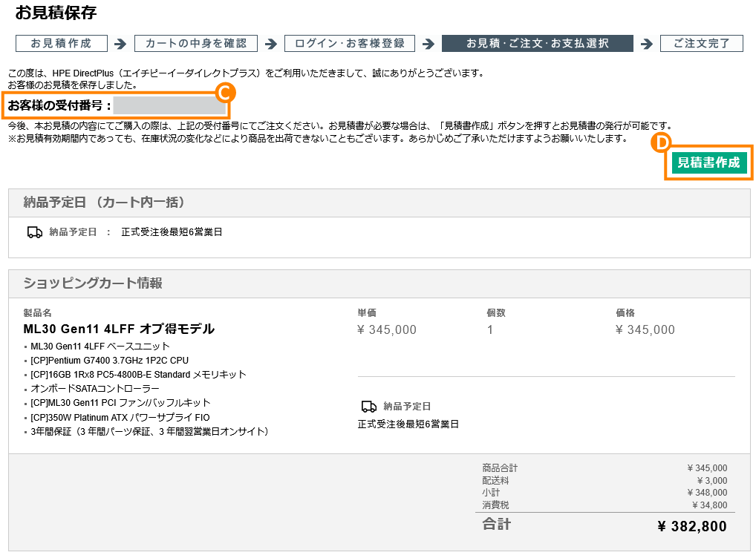Click the オンボードSATAコントローラー line
The width and height of the screenshot is (756, 558).
click(x=95, y=388)
